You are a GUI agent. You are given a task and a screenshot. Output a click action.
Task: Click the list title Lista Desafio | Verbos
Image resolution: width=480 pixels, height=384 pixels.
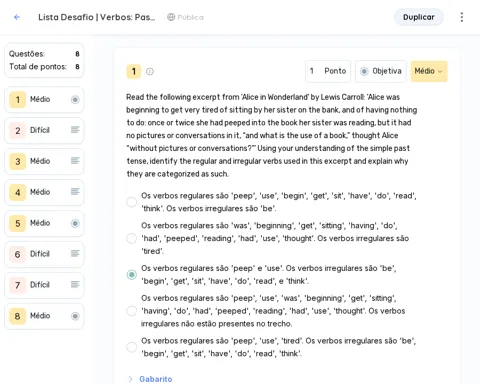tap(97, 17)
